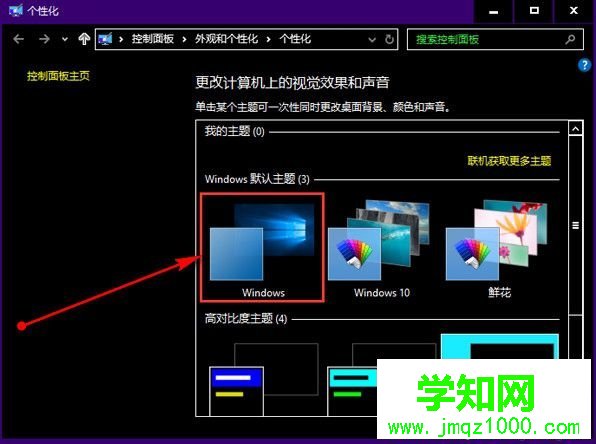Image resolution: width=596 pixels, height=444 pixels.
Task: Go up one level arrow
Action: 84,39
